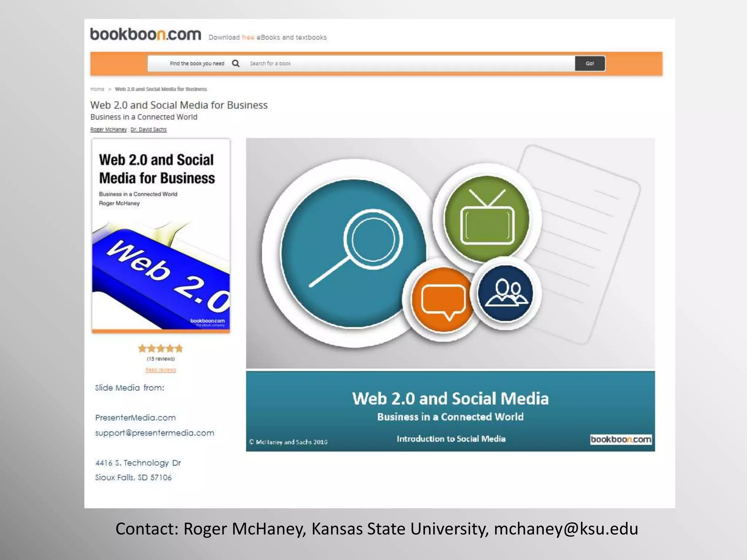Click the 'Business in a Connected World' page subtitle
This screenshot has height=560, width=747.
pyautogui.click(x=144, y=117)
